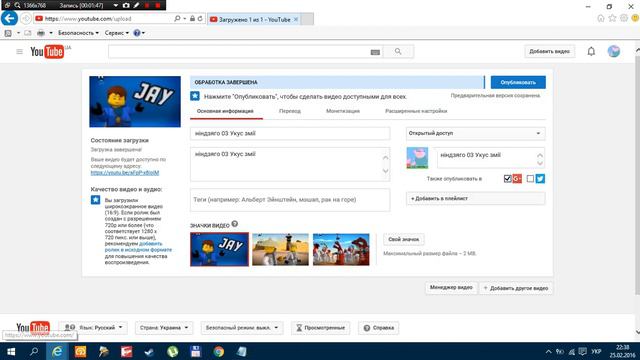Open Сервис toolbar menu
The image size is (640, 360).
[116, 33]
